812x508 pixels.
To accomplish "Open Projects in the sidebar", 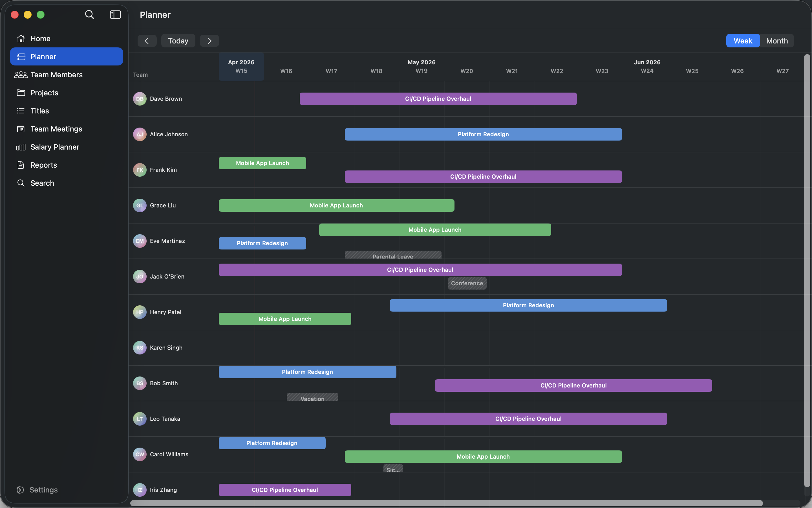I will pyautogui.click(x=67, y=93).
